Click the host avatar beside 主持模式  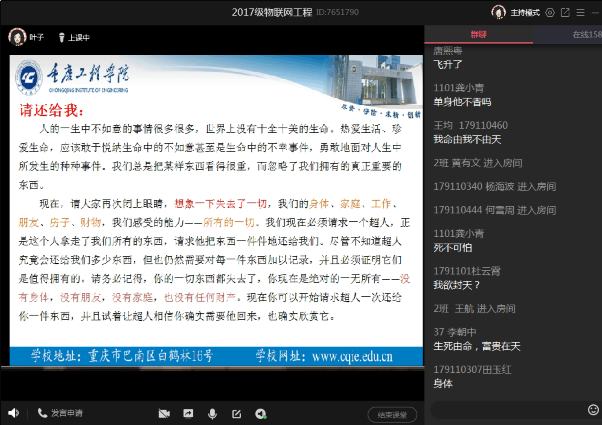[x=498, y=12]
